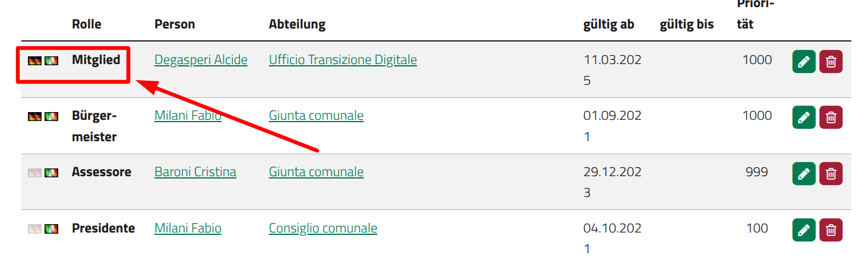This screenshot has height=258, width=868.
Task: Open Giunta comunale link in Bürgermeister row
Action: pyautogui.click(x=316, y=116)
